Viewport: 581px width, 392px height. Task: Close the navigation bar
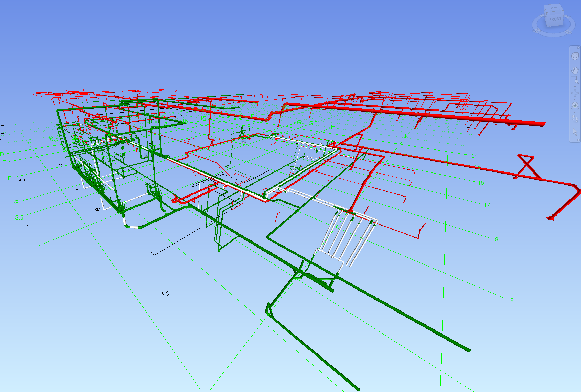coord(578,48)
